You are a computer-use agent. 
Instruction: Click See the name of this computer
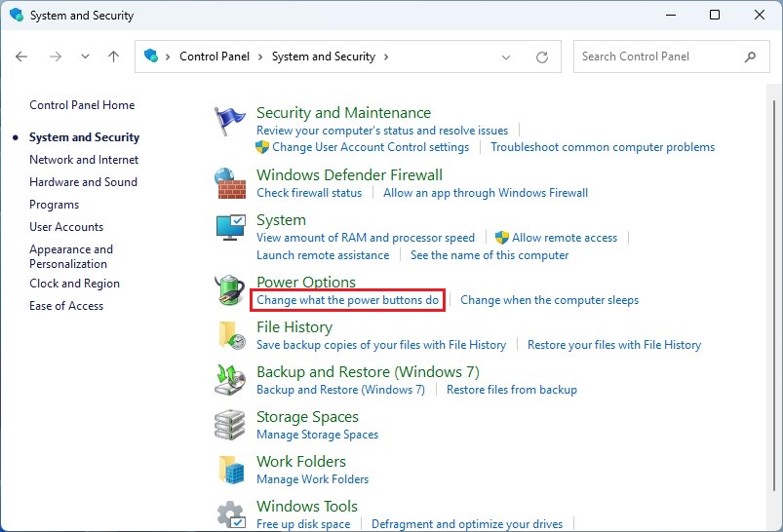coord(489,255)
